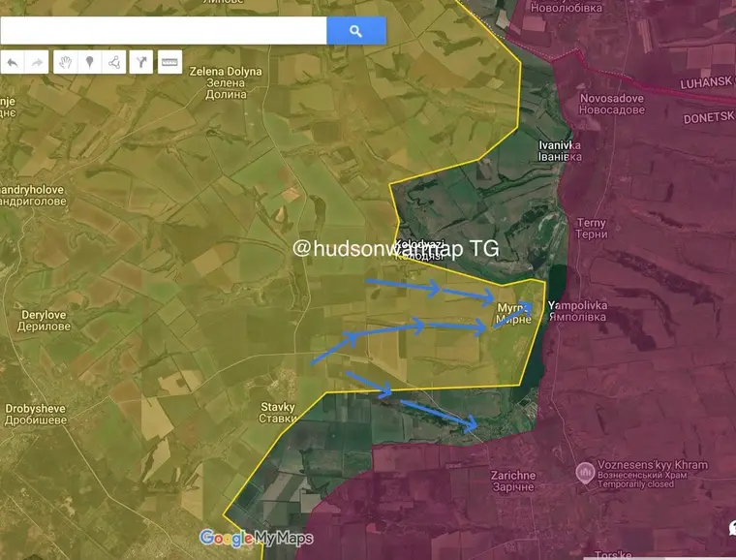The height and width of the screenshot is (560, 736).
Task: Select the add marker pin tool
Action: pyautogui.click(x=90, y=62)
